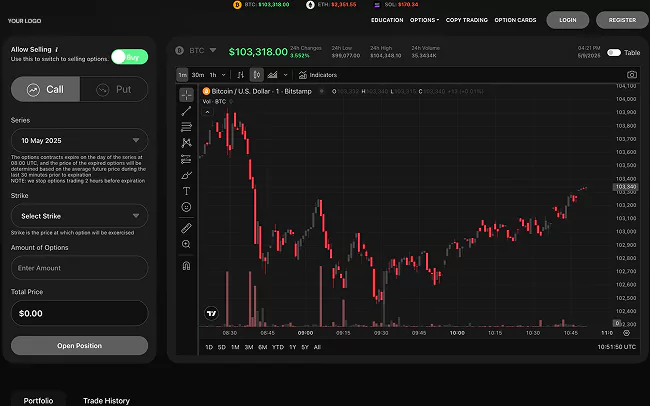Select the crosshair cursor tool
The height and width of the screenshot is (406, 650).
point(186,95)
